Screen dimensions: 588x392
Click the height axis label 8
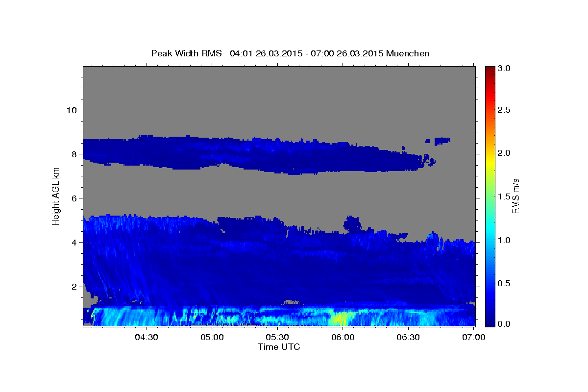click(x=73, y=154)
